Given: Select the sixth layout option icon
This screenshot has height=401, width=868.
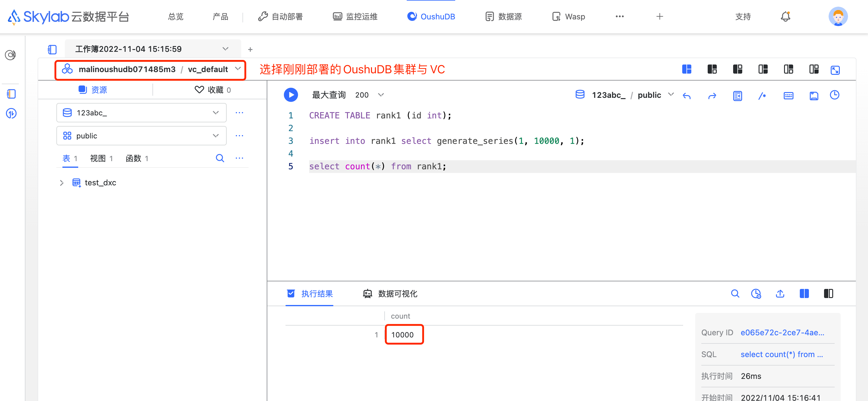Looking at the screenshot, I should (814, 69).
